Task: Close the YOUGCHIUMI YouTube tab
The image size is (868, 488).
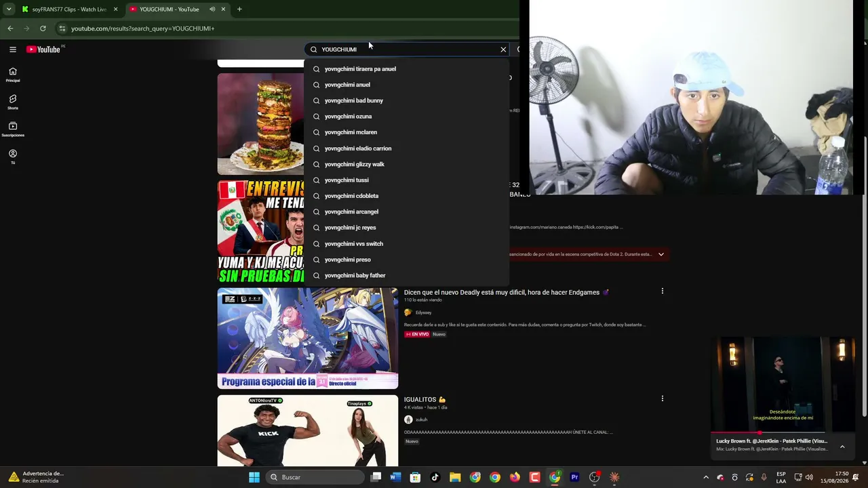Action: (223, 9)
